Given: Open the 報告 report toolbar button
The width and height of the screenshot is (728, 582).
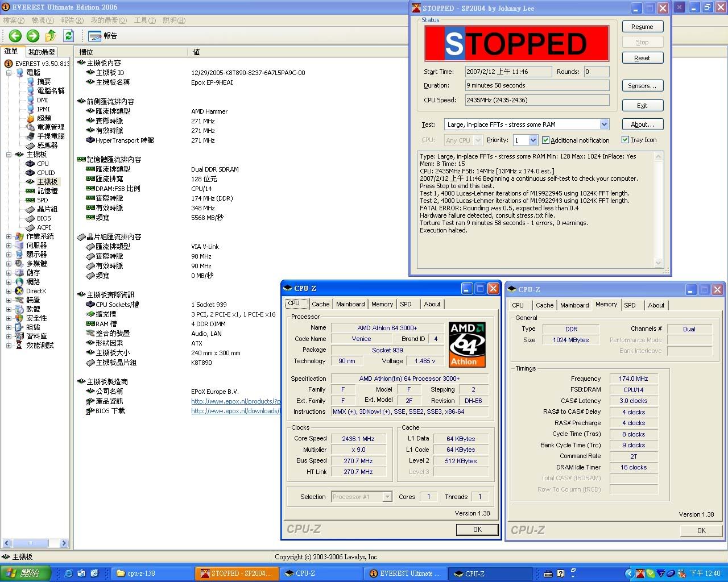Looking at the screenshot, I should pyautogui.click(x=104, y=36).
